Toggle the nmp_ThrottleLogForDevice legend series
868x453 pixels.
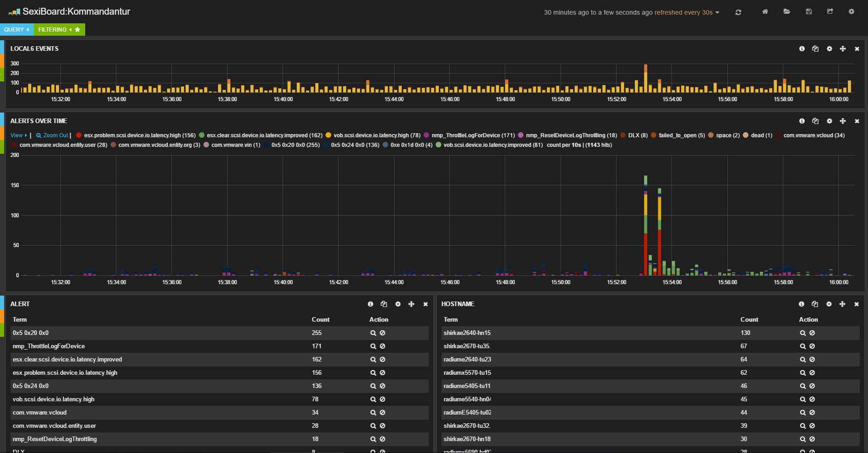(x=473, y=135)
